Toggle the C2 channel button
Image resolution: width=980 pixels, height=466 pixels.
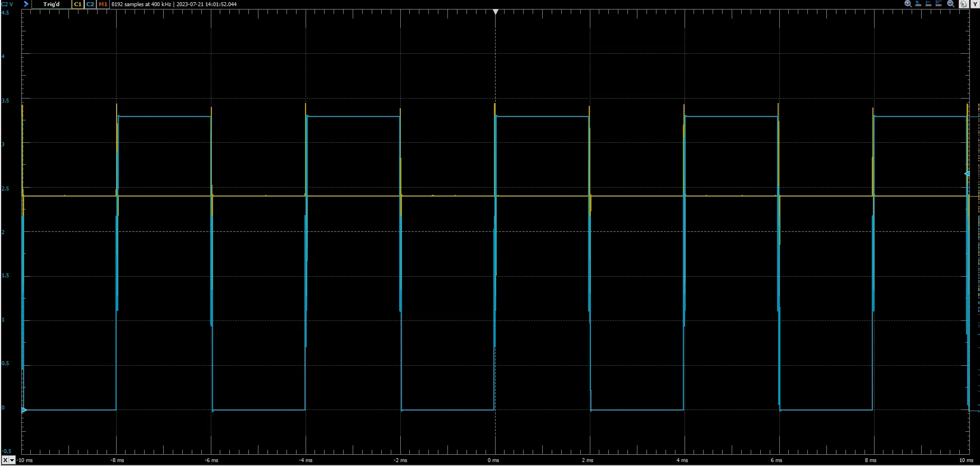click(x=90, y=4)
